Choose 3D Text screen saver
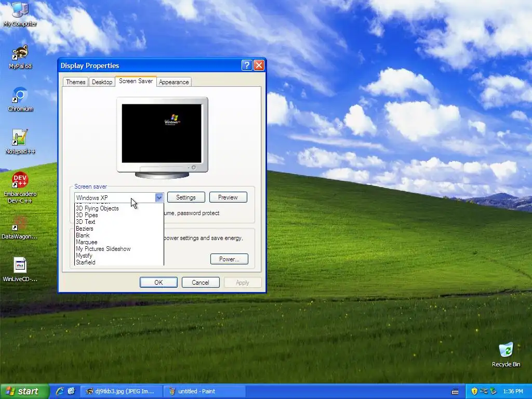 [x=119, y=222]
